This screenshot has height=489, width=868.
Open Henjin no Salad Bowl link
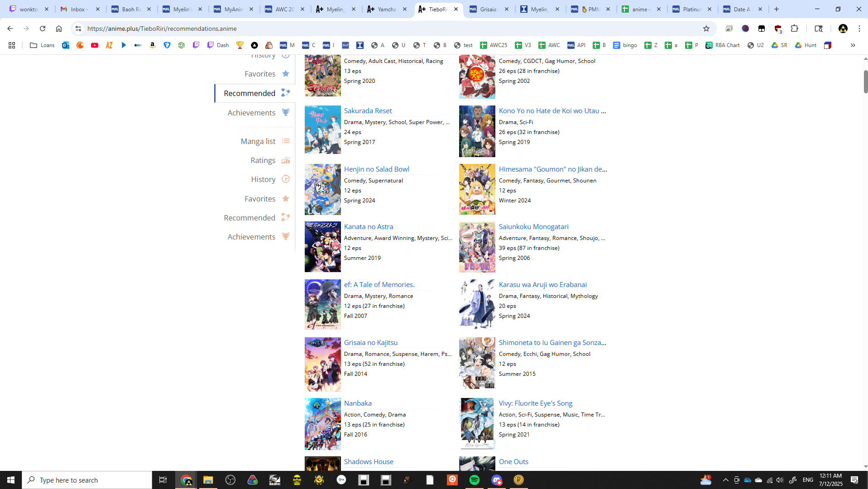(x=377, y=169)
